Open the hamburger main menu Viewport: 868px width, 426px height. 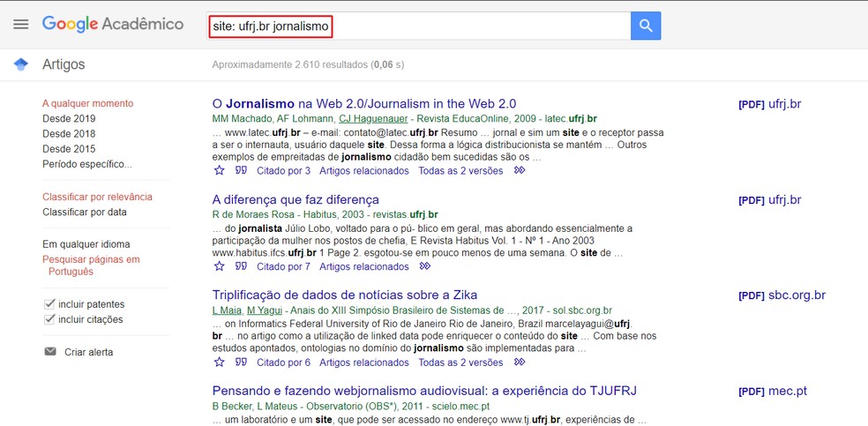21,25
